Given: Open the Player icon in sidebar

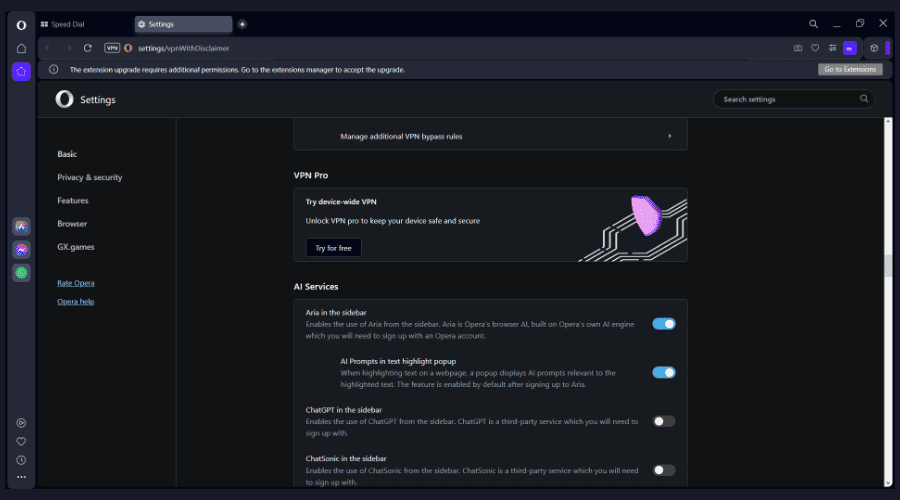Looking at the screenshot, I should [21, 423].
